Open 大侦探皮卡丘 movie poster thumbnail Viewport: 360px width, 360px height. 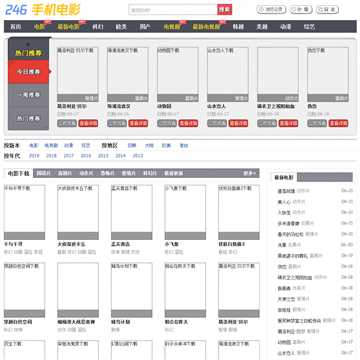click(78, 212)
